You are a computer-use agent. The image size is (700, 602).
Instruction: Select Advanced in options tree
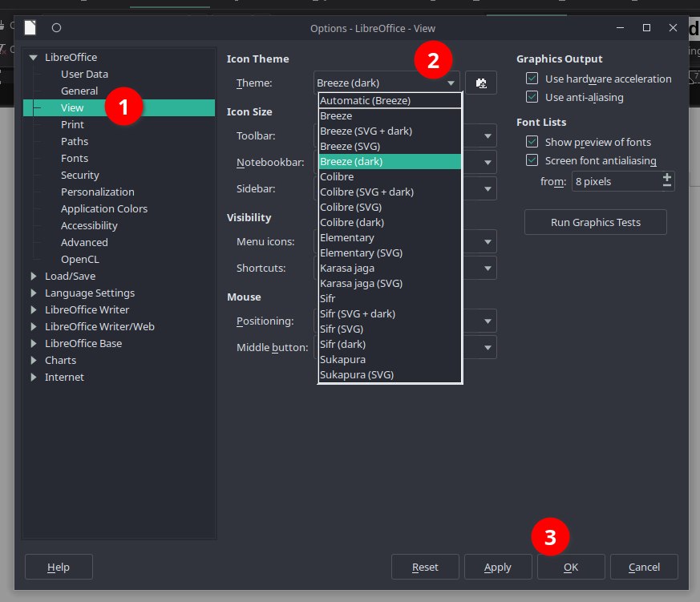coord(84,242)
